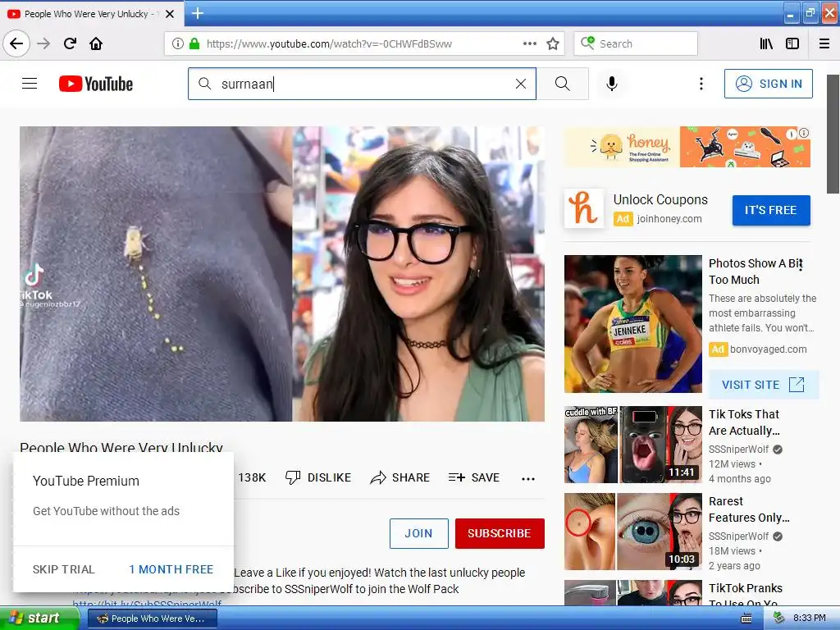Click the taskbar clock showing 8:33 PM

(x=809, y=619)
